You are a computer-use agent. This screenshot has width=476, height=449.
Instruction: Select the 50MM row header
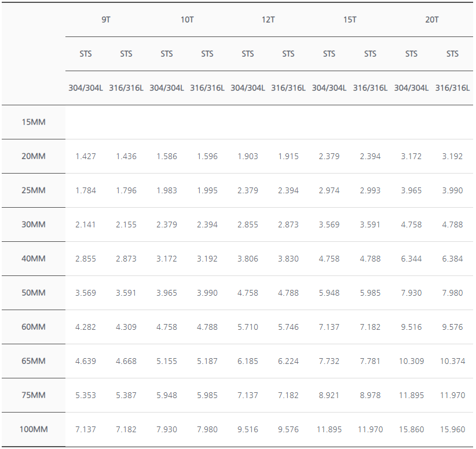click(34, 293)
